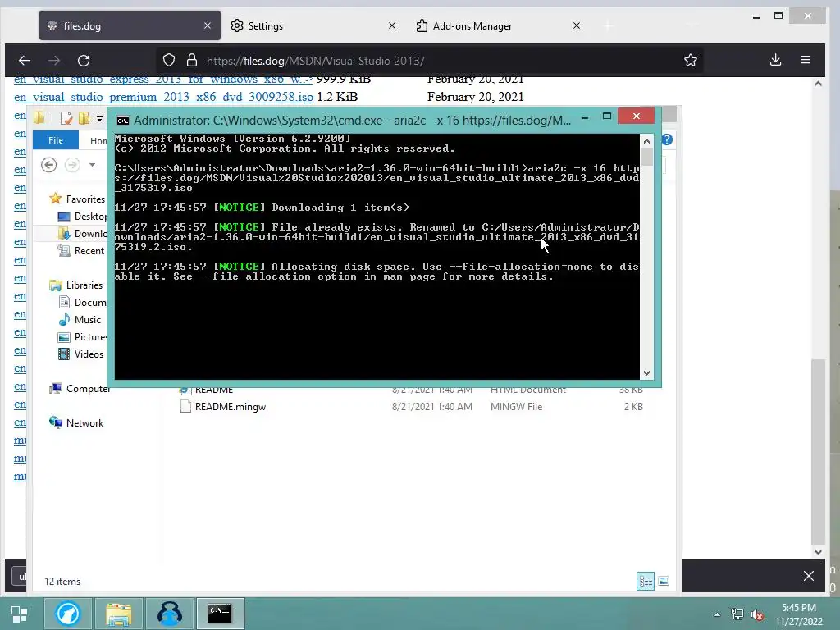Maximize the cmd window
840x630 pixels.
tap(607, 116)
